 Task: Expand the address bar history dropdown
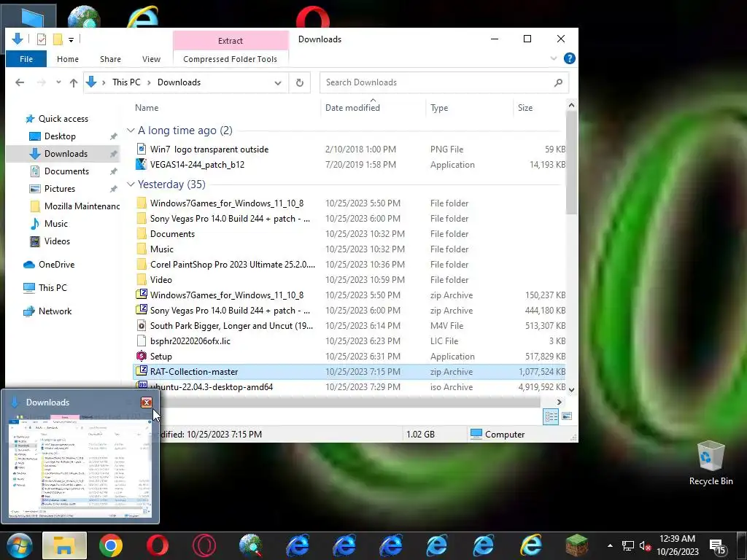pyautogui.click(x=278, y=83)
